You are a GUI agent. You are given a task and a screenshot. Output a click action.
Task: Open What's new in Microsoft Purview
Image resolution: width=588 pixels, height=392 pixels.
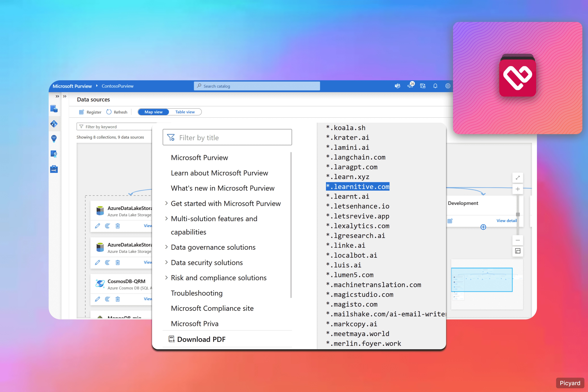click(x=222, y=188)
